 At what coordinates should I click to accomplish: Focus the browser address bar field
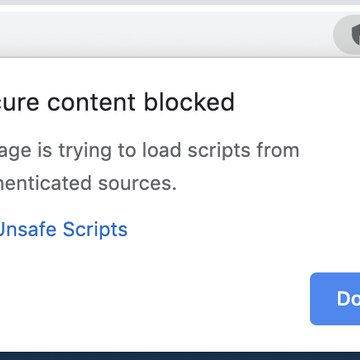[167, 34]
